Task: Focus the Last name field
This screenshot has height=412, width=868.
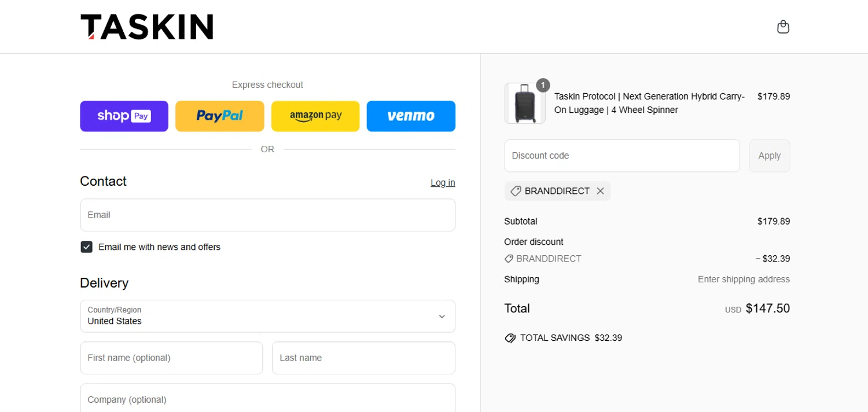Action: pyautogui.click(x=363, y=358)
